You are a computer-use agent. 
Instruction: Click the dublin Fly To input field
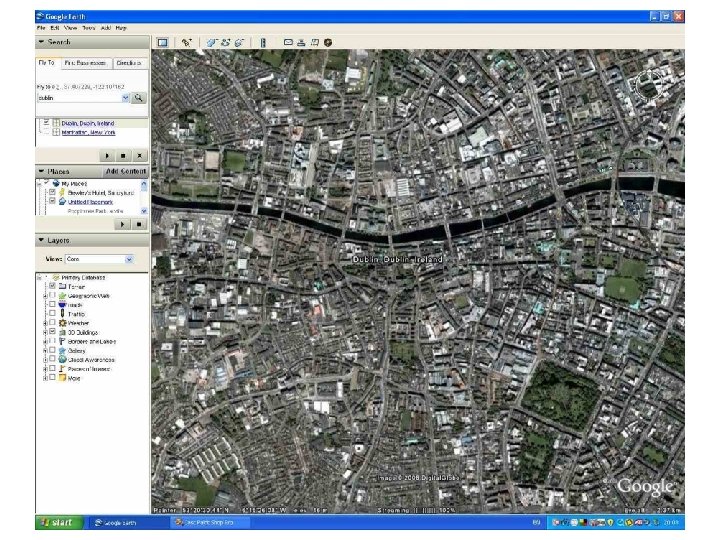tap(79, 98)
